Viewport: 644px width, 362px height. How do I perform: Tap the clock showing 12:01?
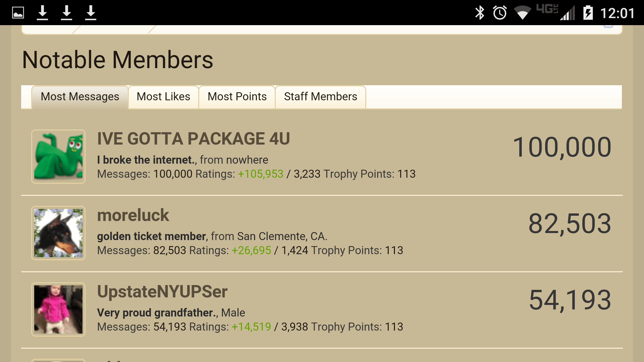pos(618,13)
